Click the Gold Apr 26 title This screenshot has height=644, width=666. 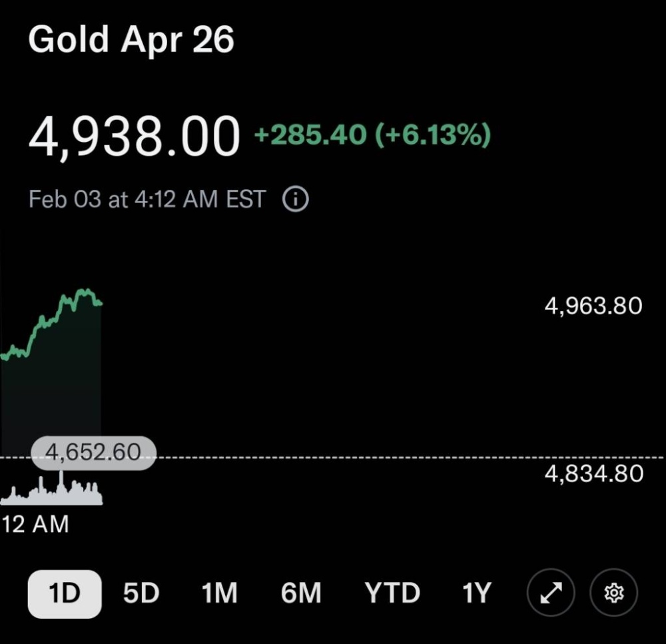coord(131,40)
